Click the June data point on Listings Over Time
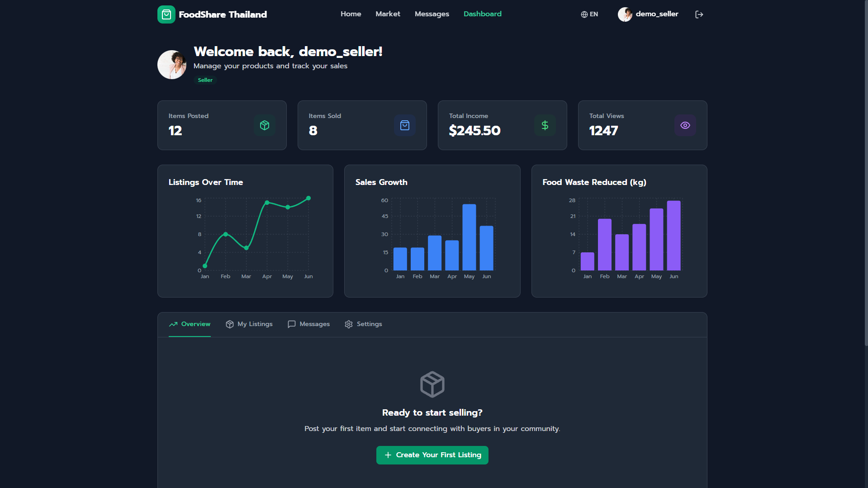 308,198
